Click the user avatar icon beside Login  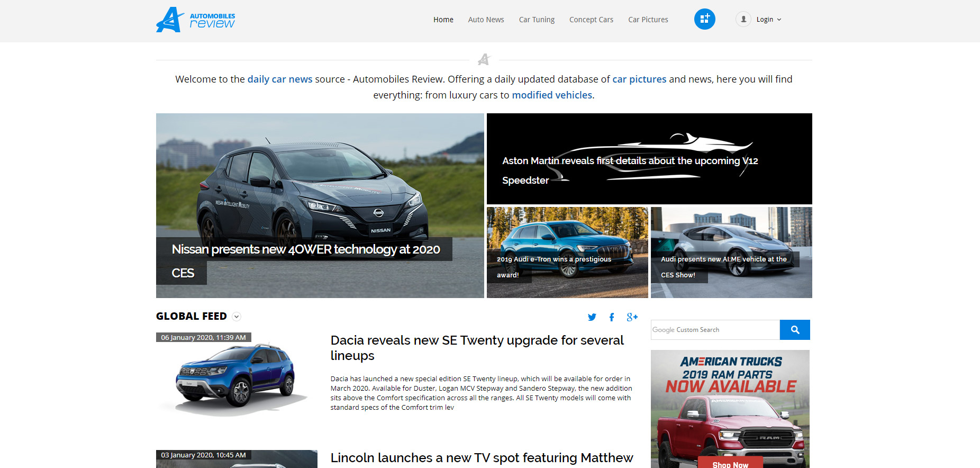tap(743, 19)
